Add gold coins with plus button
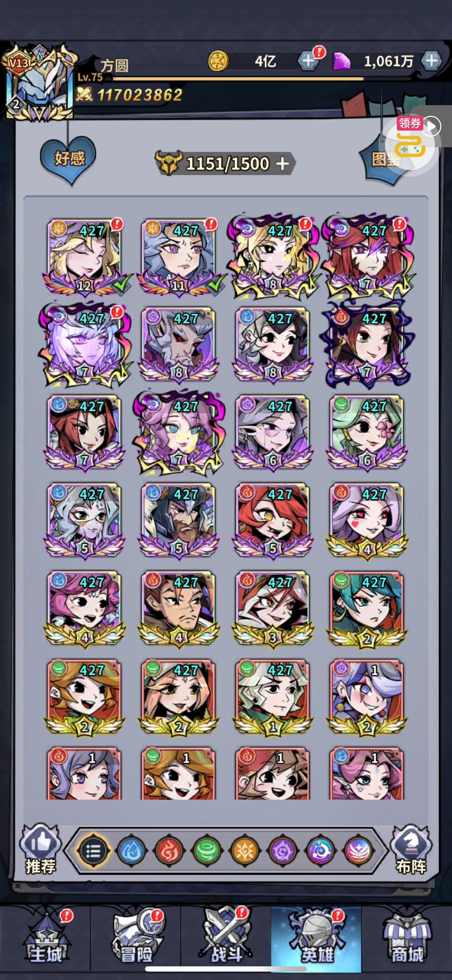Screen dimensions: 452x980 click(308, 61)
